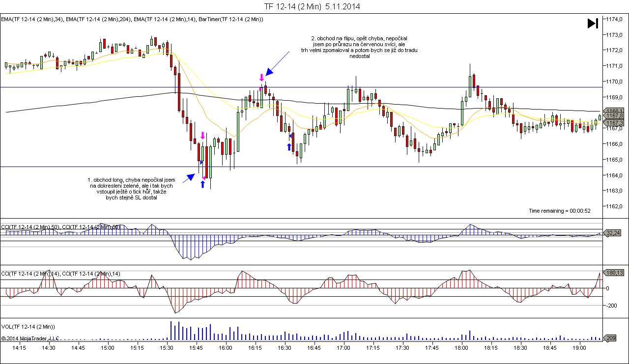Screen dimensions: 629x364
Task: Click the 1170,0 price axis label
Action: point(615,82)
